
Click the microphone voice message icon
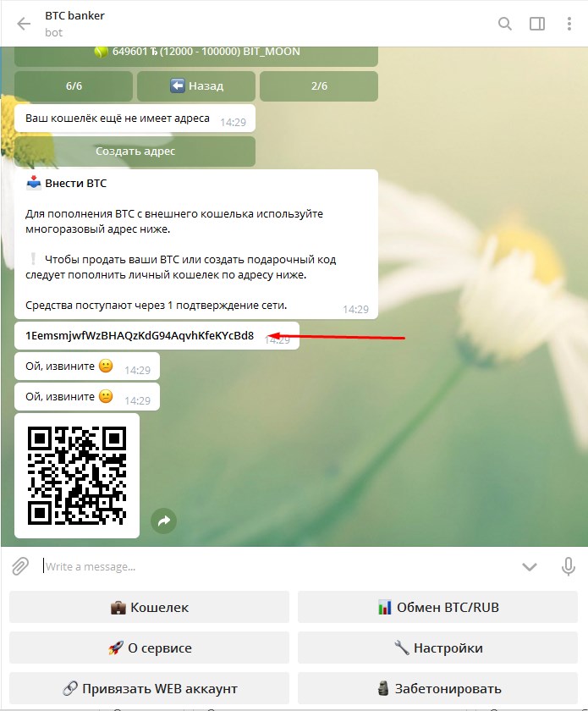click(x=569, y=566)
